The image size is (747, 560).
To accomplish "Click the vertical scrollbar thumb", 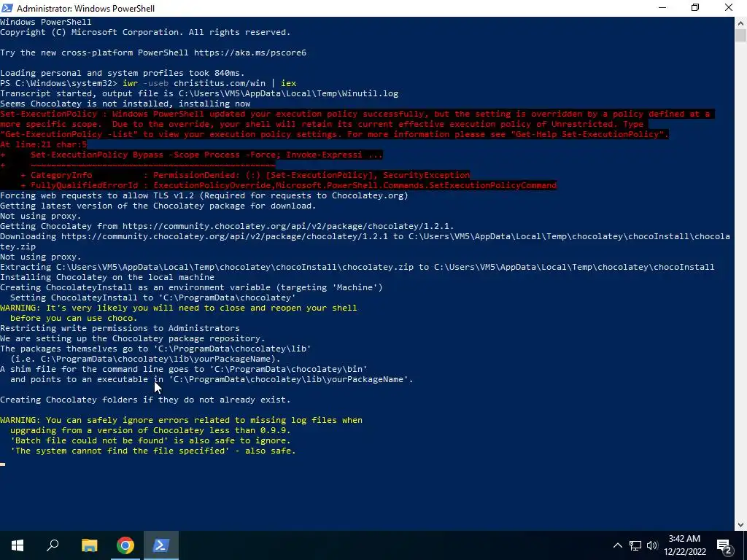I will tap(741, 35).
